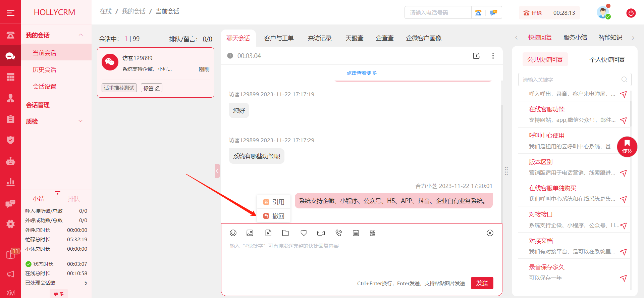Switch to 聊天会话 tab

coord(238,38)
